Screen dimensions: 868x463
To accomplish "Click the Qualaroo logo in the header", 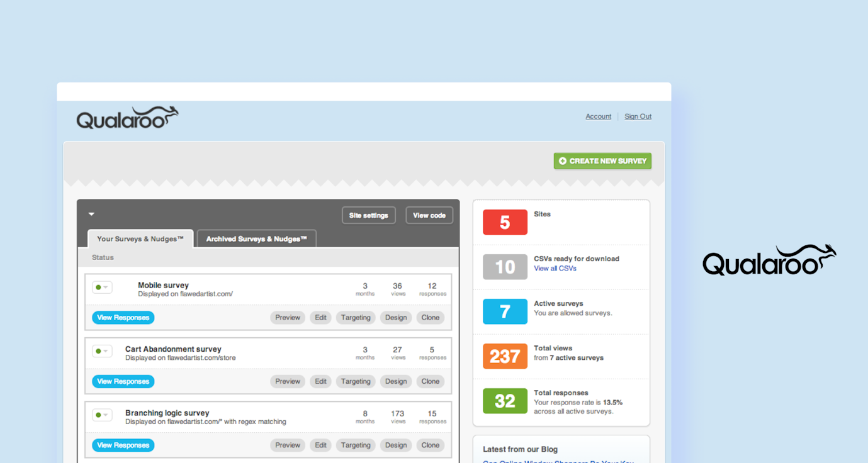I will [127, 116].
